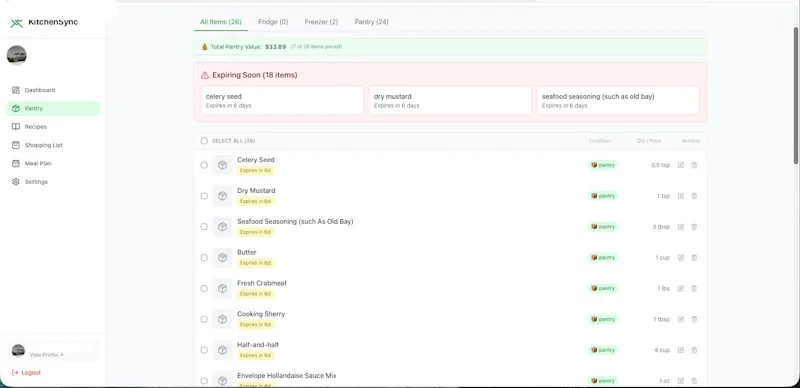Click the View Profile link
Screen dimensions: 800x388
click(46, 354)
